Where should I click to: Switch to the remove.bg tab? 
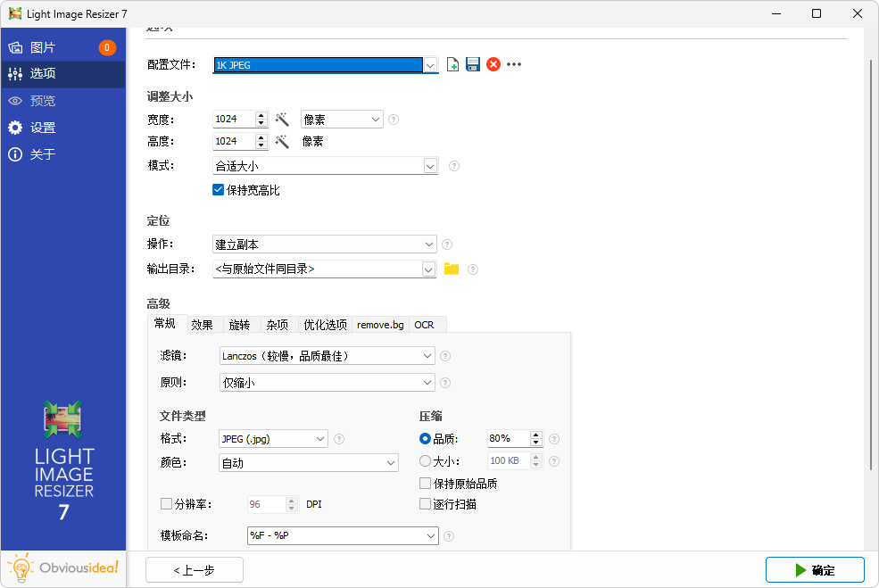[379, 324]
